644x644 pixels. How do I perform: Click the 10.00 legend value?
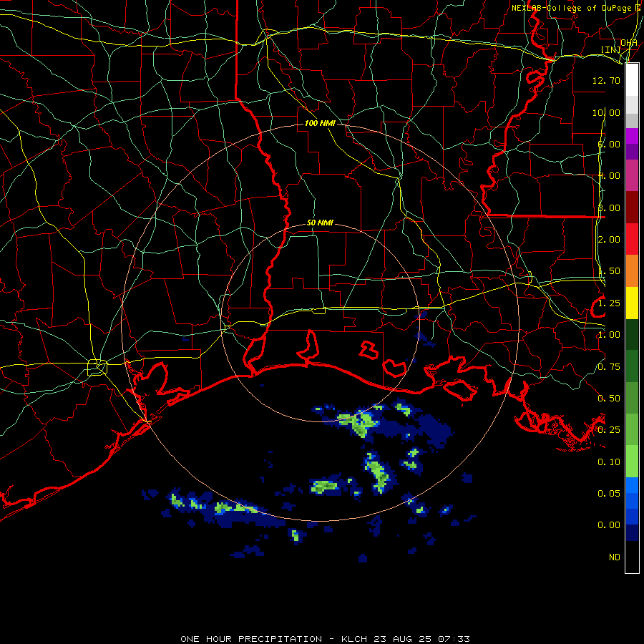(606, 112)
